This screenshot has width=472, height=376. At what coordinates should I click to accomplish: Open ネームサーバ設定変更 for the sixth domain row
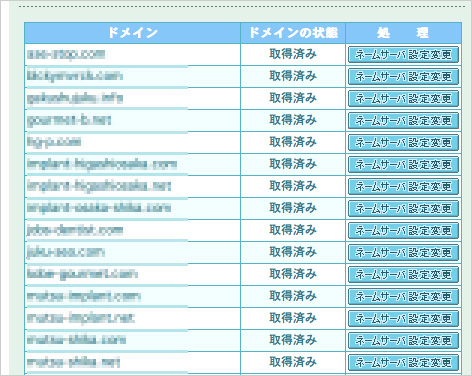tap(403, 165)
